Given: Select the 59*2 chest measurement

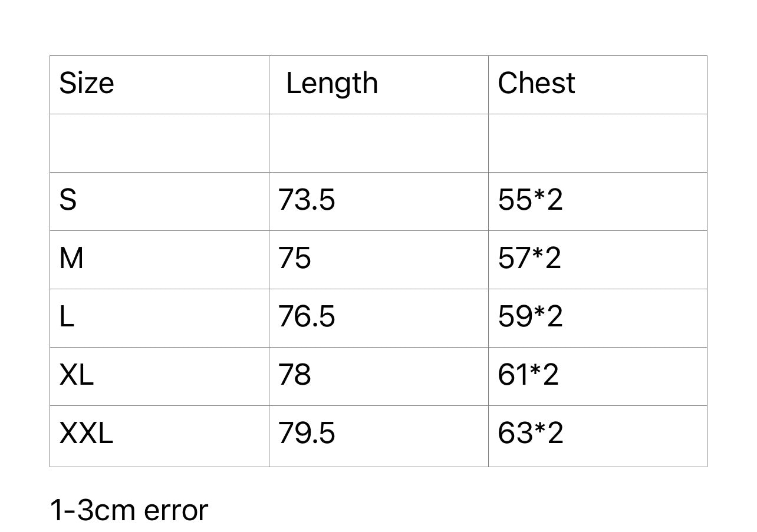Looking at the screenshot, I should click(x=530, y=316).
